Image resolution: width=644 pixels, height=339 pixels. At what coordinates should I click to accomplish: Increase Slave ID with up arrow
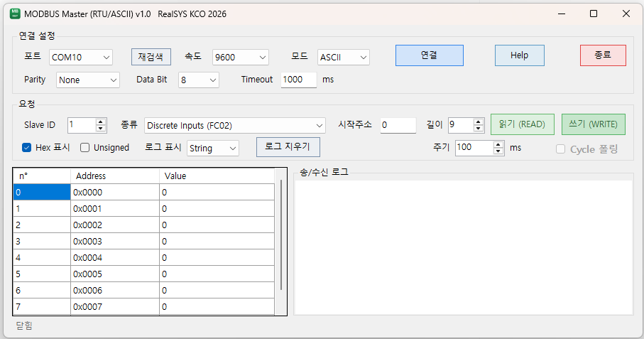pos(101,122)
